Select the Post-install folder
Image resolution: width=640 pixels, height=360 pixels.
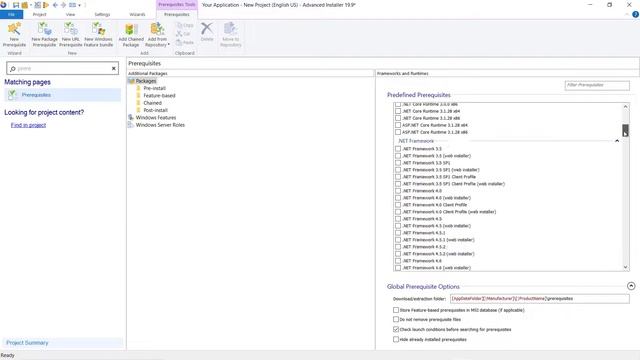(156, 110)
